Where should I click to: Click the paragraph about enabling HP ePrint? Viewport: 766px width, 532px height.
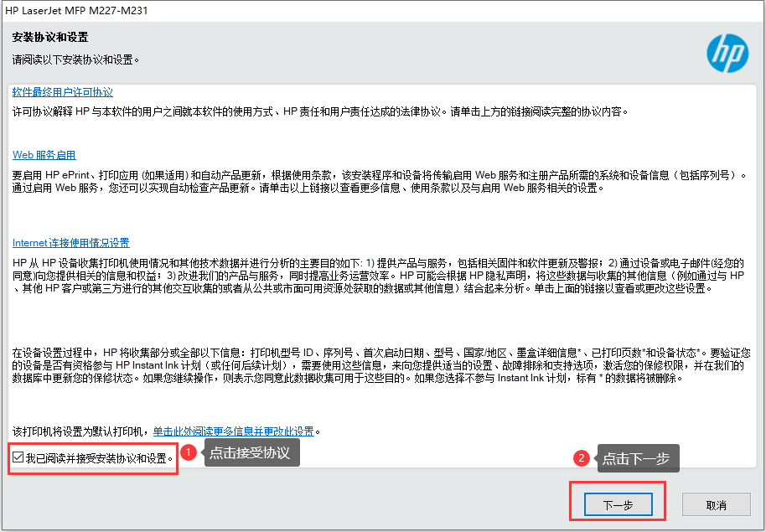tap(377, 181)
